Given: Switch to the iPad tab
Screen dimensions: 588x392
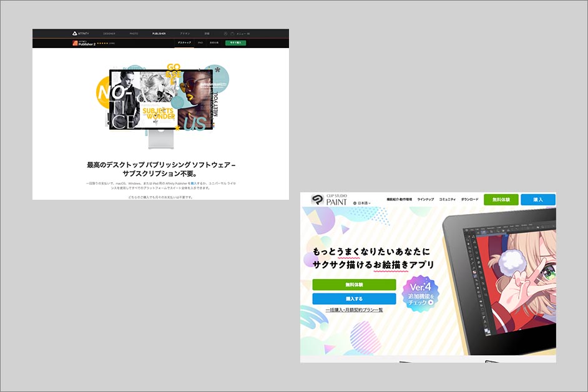Looking at the screenshot, I should pyautogui.click(x=200, y=42).
